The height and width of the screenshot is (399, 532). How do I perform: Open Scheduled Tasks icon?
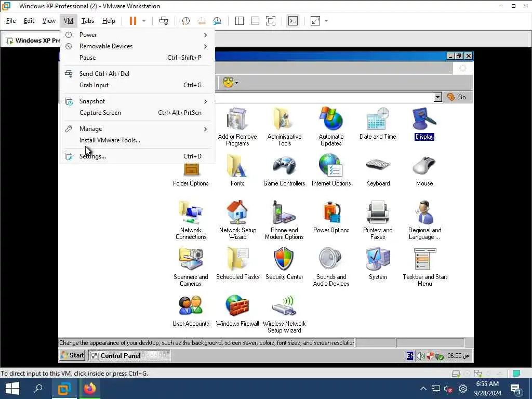(237, 264)
